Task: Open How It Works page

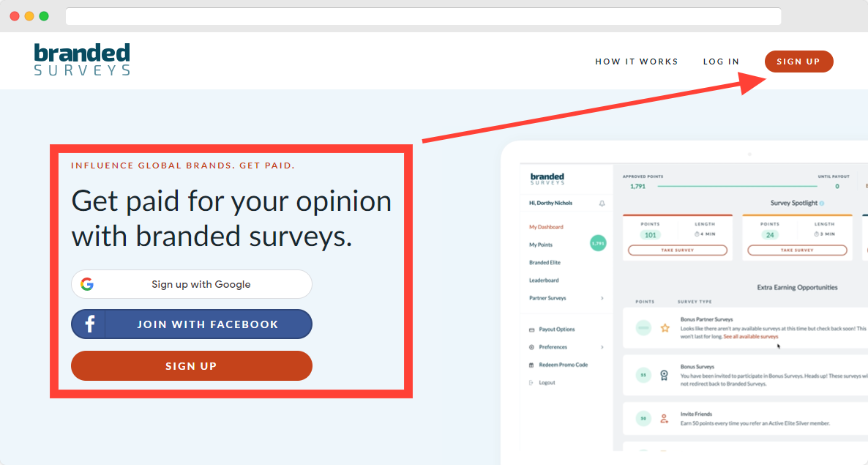Action: (637, 62)
